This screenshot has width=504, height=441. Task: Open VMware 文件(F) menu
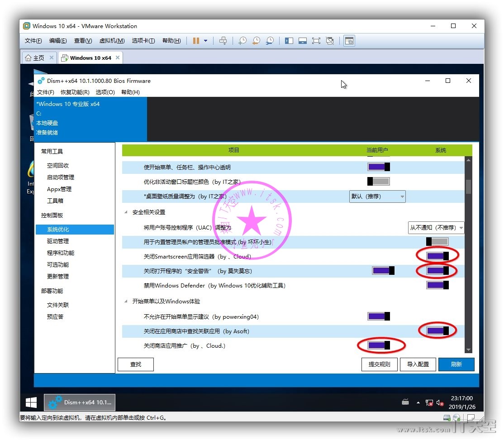pos(33,41)
